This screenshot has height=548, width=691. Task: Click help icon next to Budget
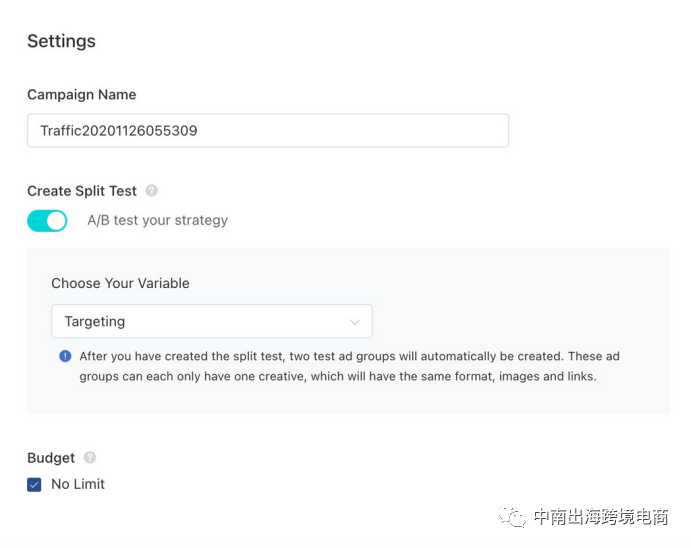pyautogui.click(x=90, y=457)
